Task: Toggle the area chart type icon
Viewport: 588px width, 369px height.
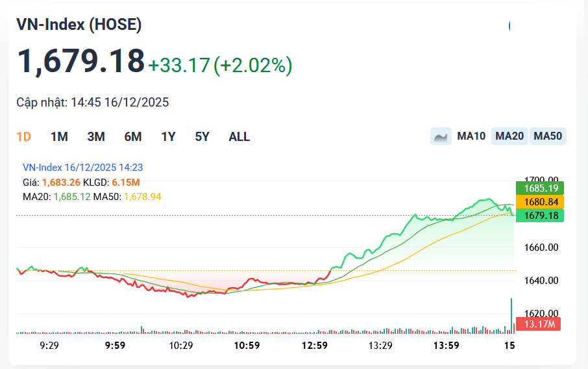Action: tap(441, 136)
